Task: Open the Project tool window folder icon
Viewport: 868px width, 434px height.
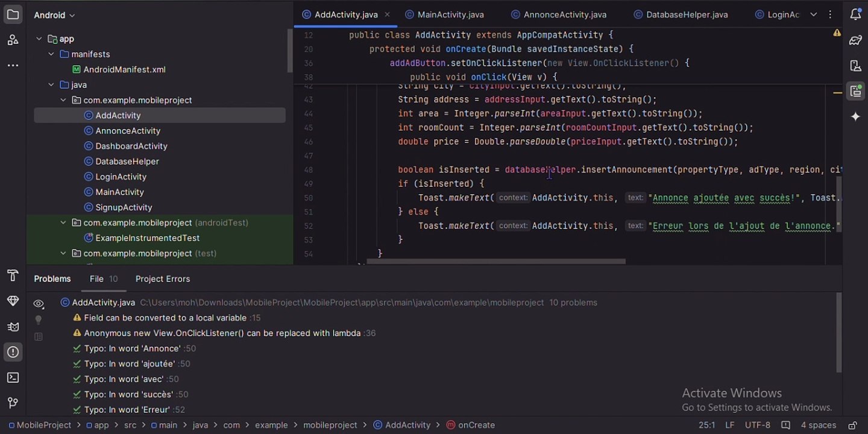Action: coord(13,14)
